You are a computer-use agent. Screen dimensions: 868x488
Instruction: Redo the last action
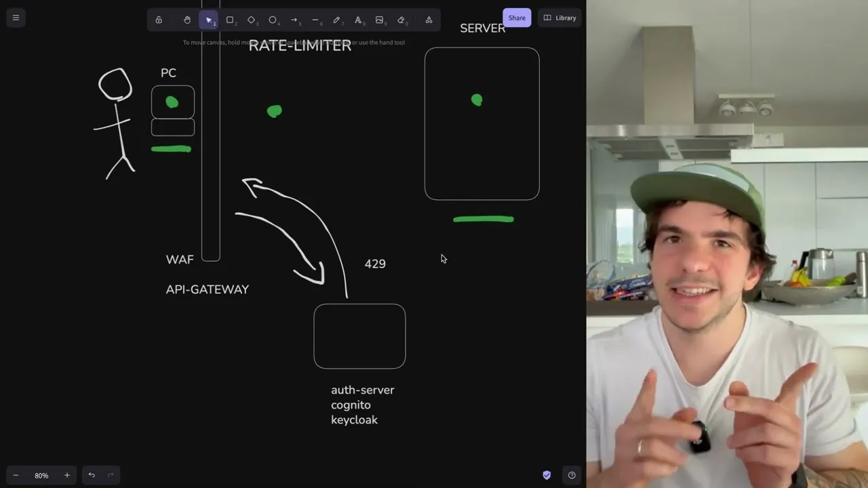[x=111, y=475]
